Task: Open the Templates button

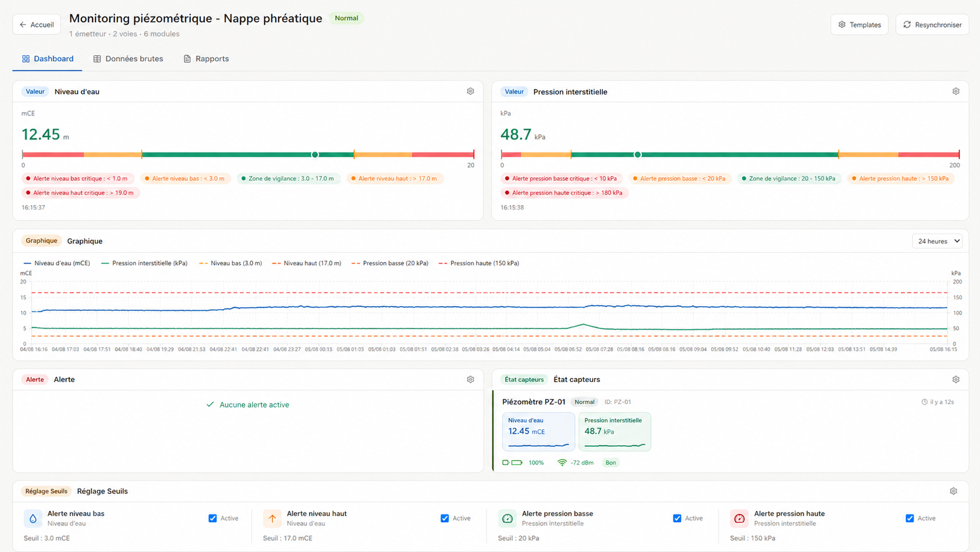Action: 859,25
